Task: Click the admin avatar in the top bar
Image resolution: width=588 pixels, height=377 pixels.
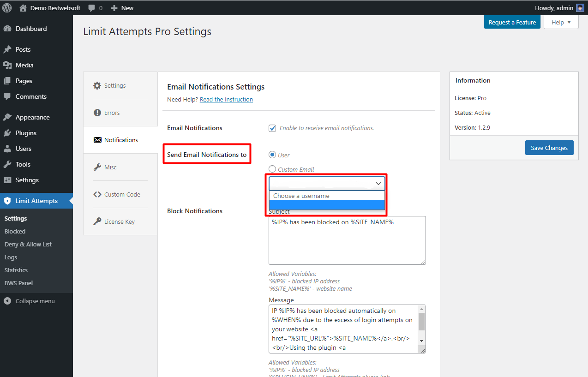Action: click(x=580, y=8)
